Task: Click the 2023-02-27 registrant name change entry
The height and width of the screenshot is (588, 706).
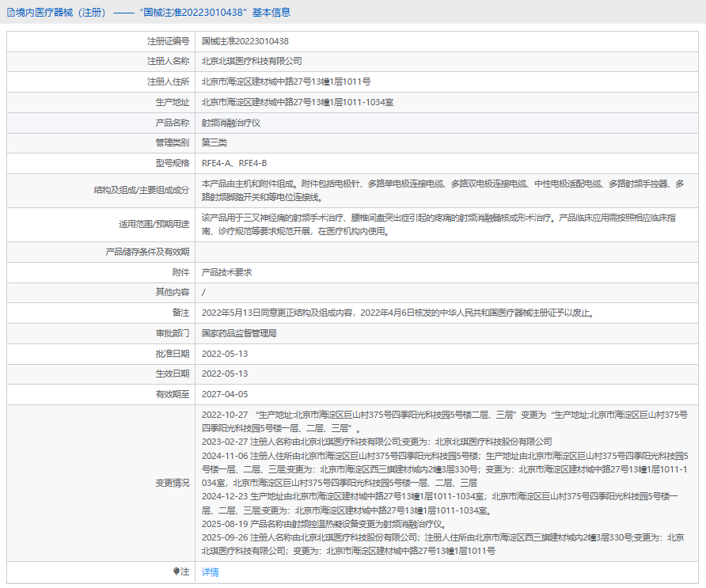Action: [x=377, y=442]
